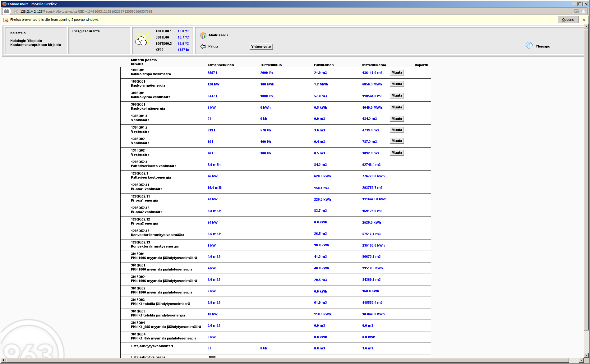Click Muuta for 131FQ02 Vesimäärä
This screenshot has height=364, width=590.
[x=397, y=152]
